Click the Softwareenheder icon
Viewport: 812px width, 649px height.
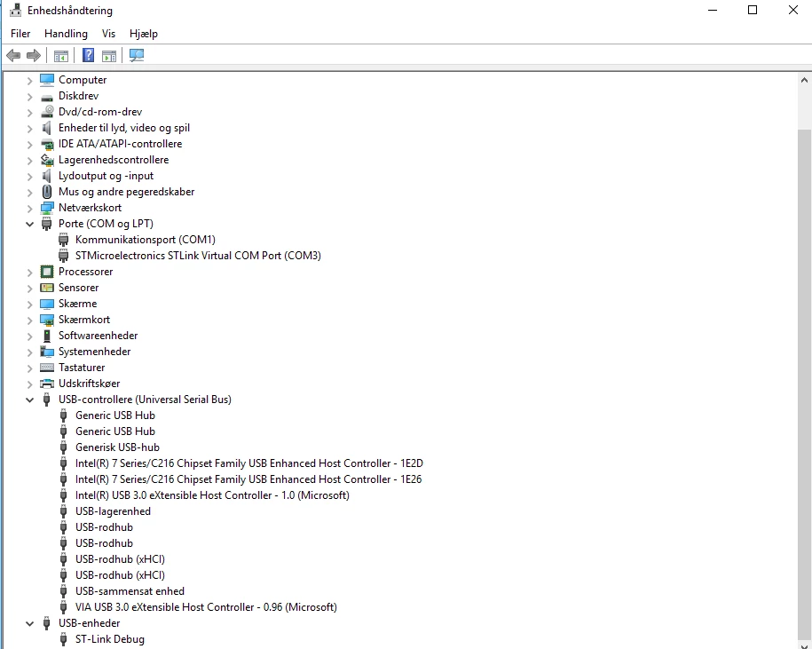coord(47,336)
